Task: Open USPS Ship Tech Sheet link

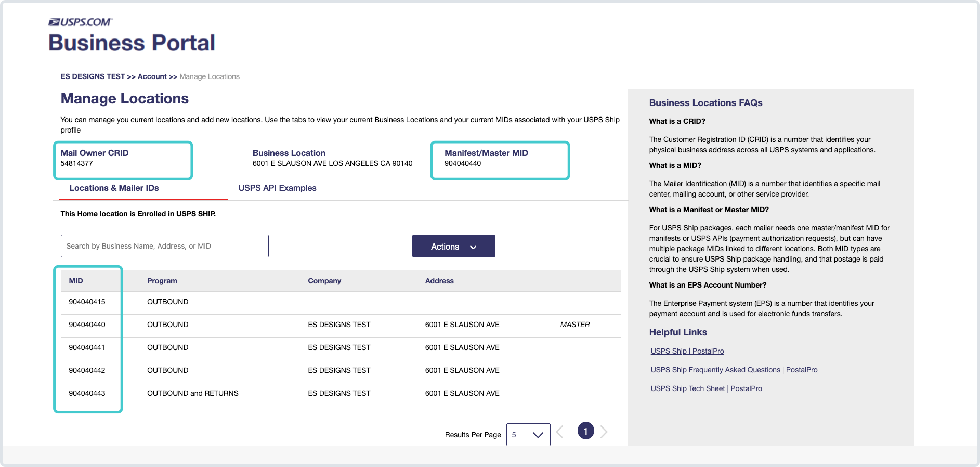Action: click(x=706, y=388)
